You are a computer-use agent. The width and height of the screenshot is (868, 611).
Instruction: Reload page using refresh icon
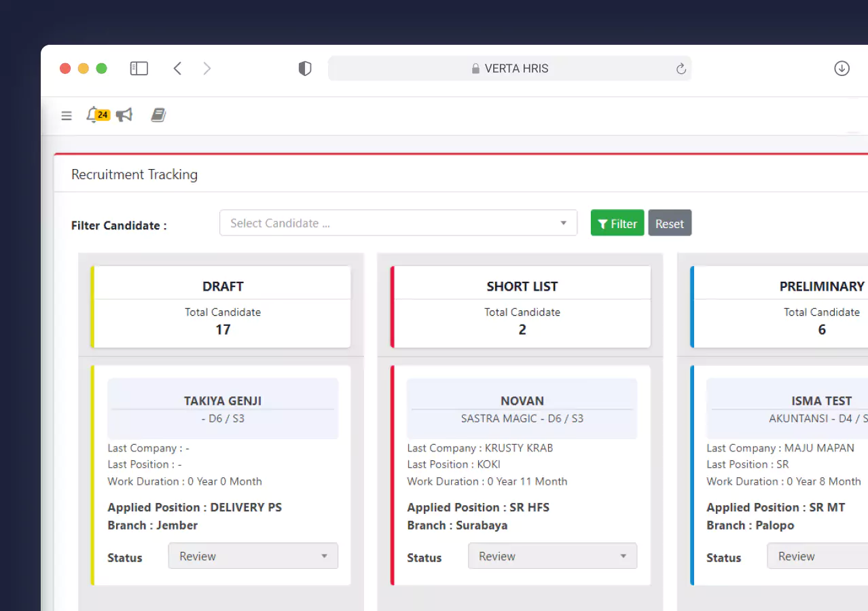click(681, 69)
